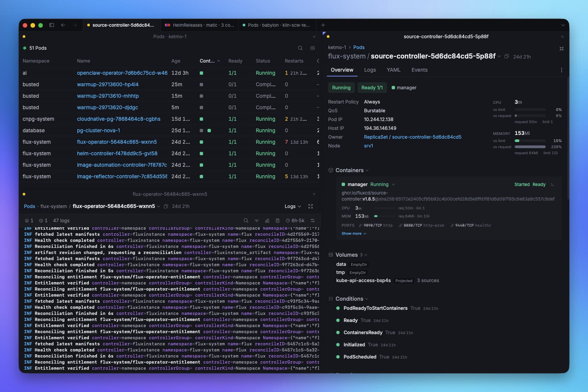Select the Pods babylon tab
This screenshot has width=588, height=392.
coord(277,25)
